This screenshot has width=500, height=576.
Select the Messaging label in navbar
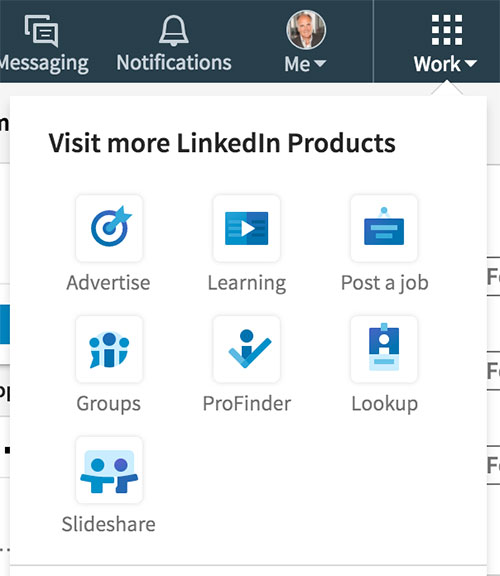44,64
